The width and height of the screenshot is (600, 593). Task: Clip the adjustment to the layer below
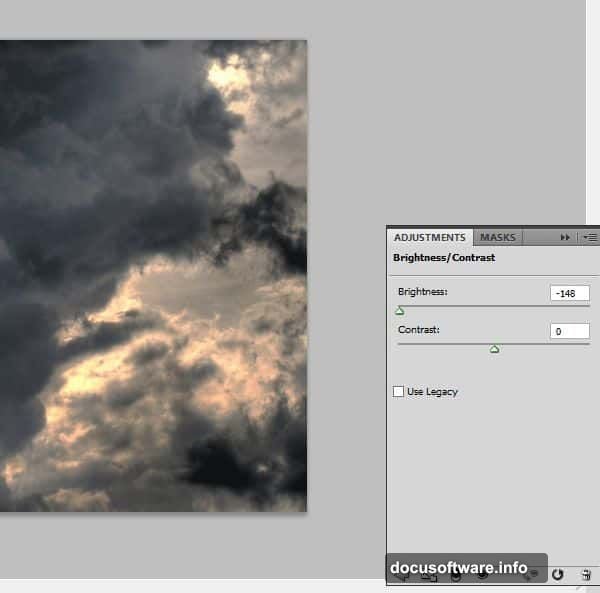456,576
